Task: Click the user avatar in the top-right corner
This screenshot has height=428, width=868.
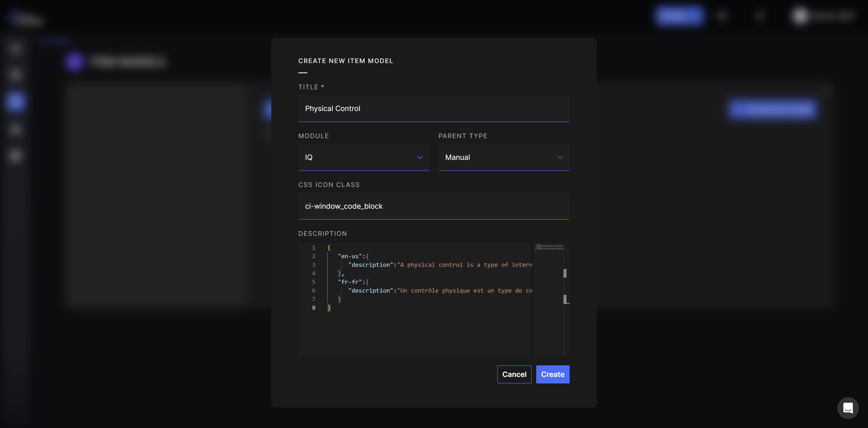Action: click(x=800, y=16)
